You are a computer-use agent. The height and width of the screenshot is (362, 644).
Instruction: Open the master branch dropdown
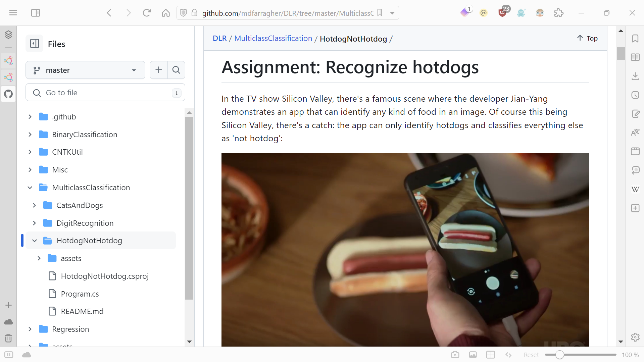click(x=85, y=70)
